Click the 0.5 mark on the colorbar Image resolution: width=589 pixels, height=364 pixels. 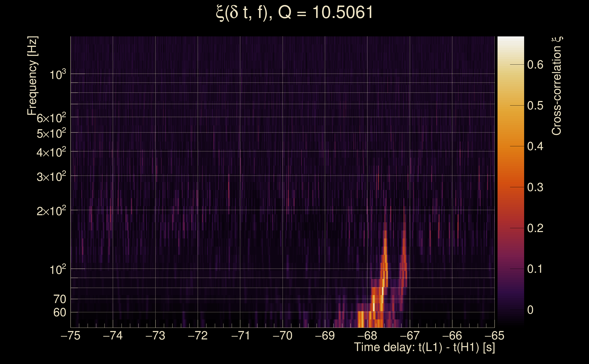pos(535,106)
